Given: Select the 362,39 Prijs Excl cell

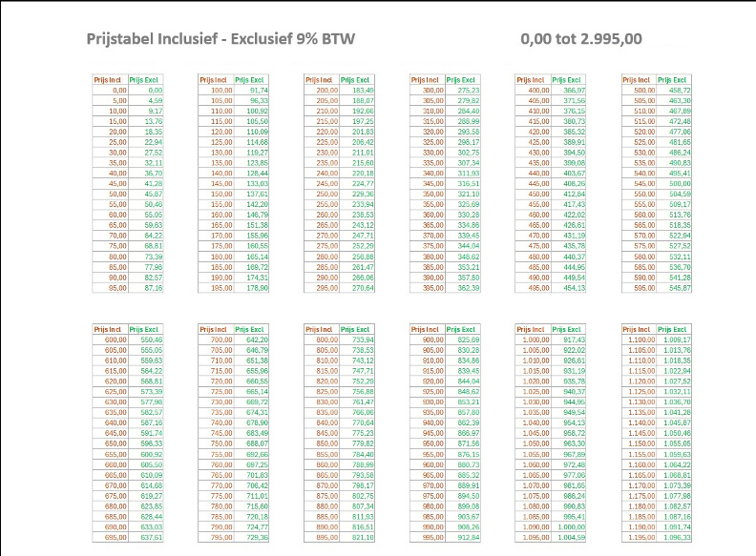Looking at the screenshot, I should pos(463,287).
